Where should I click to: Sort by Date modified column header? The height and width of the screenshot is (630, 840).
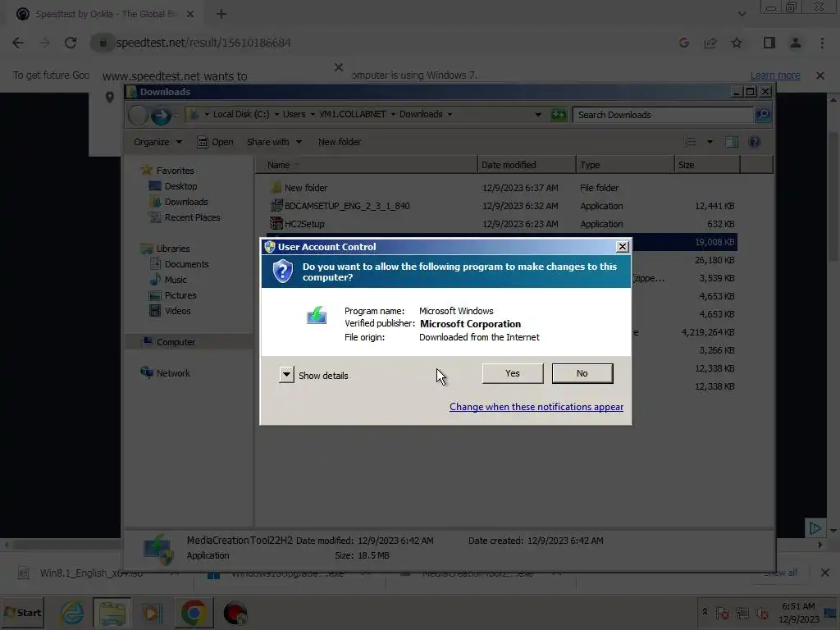point(527,165)
